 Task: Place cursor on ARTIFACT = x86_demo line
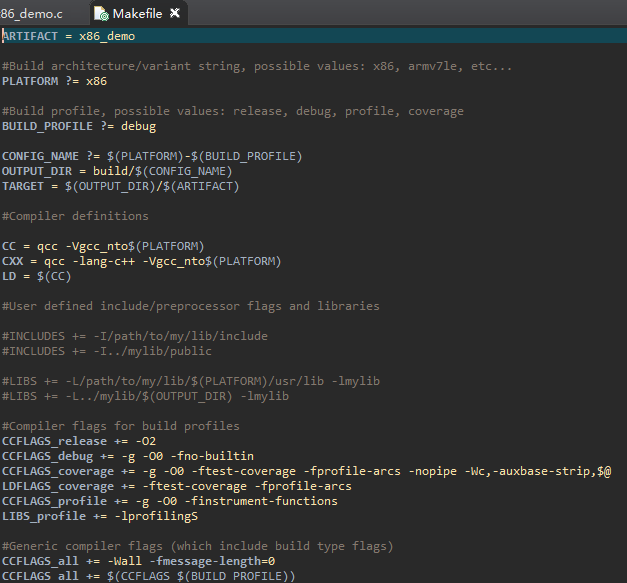[68, 36]
